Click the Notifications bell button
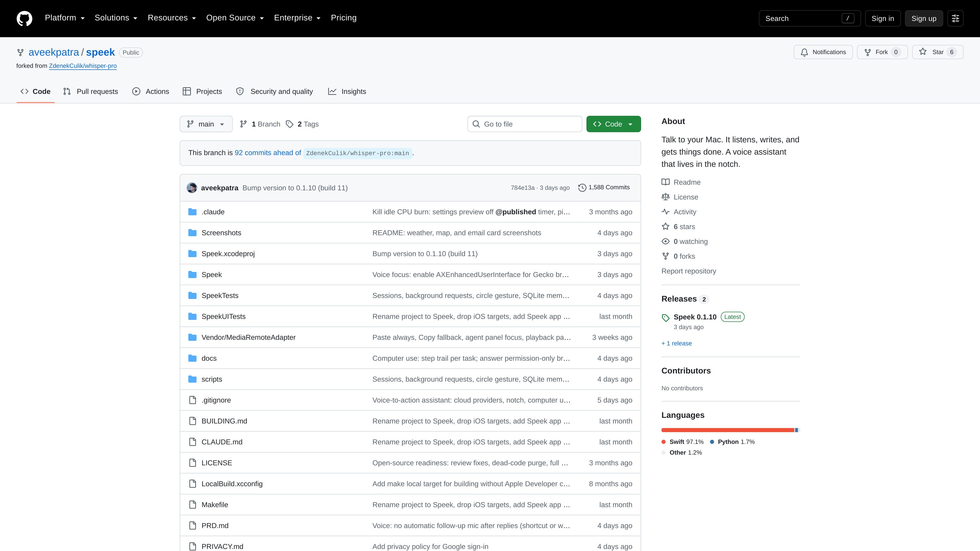Image resolution: width=980 pixels, height=551 pixels. [823, 52]
